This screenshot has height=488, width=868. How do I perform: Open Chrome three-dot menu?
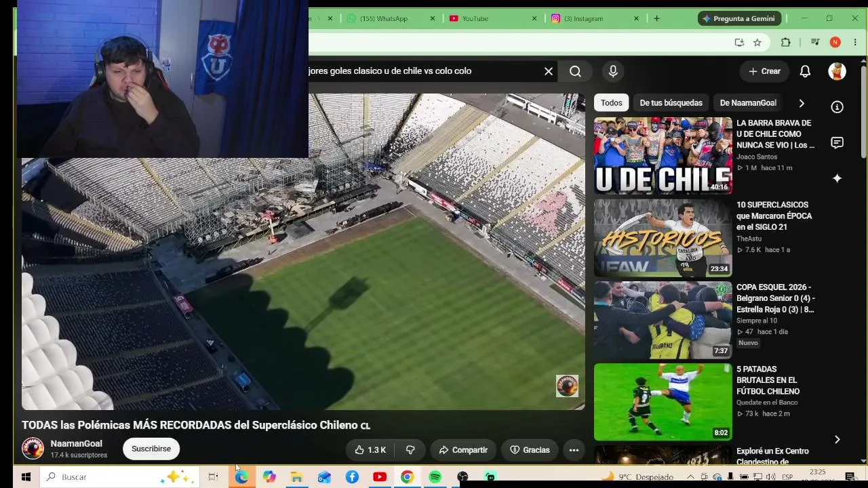tap(855, 42)
